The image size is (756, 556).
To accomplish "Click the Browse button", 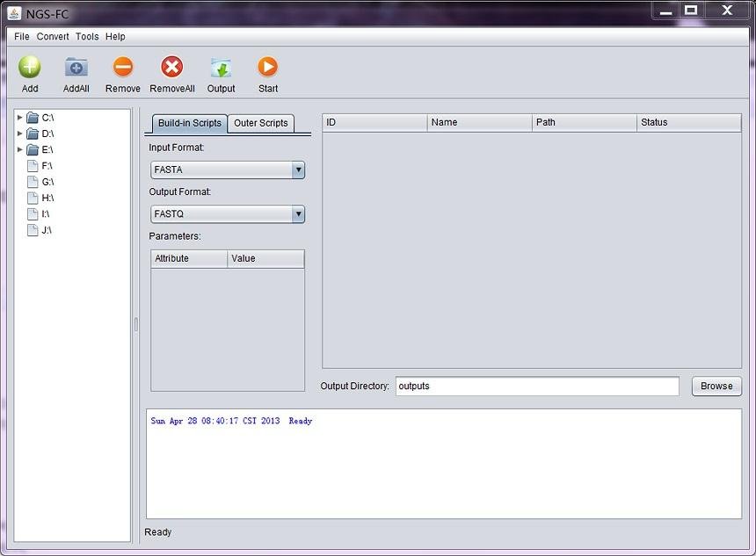I will point(716,386).
